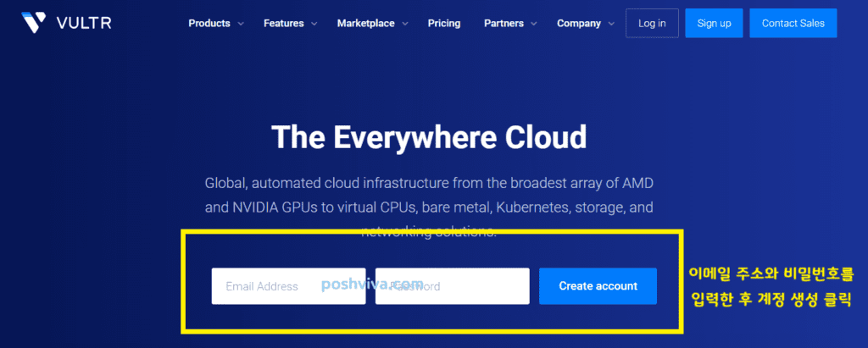Open the Marketplace menu

pos(366,23)
